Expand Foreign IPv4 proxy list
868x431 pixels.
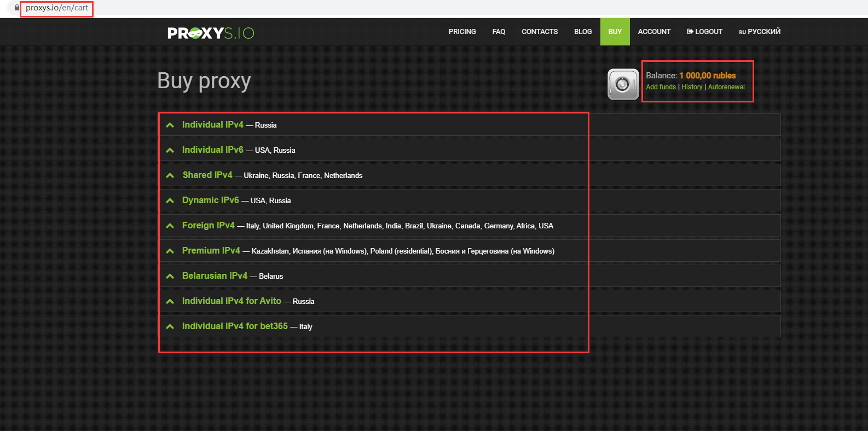(x=208, y=226)
